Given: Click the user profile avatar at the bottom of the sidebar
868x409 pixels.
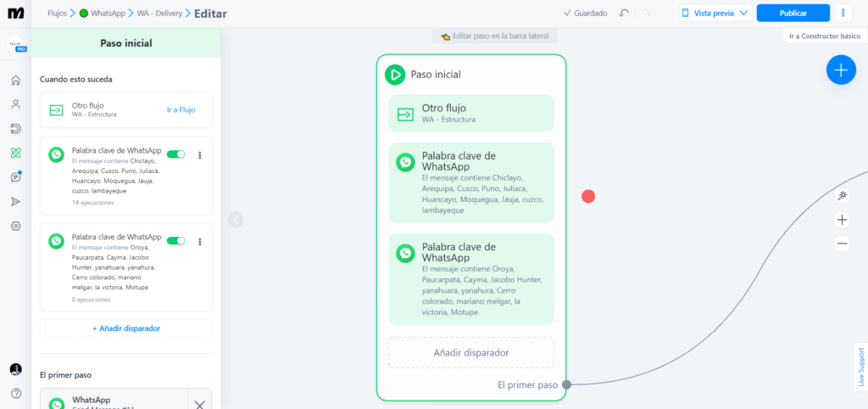Looking at the screenshot, I should [x=16, y=369].
